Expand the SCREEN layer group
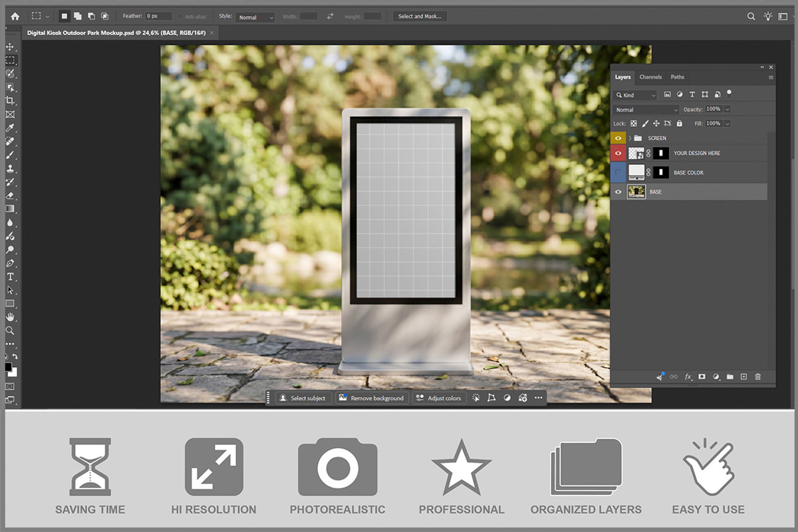Screen dimensions: 798x532 (x=630, y=138)
